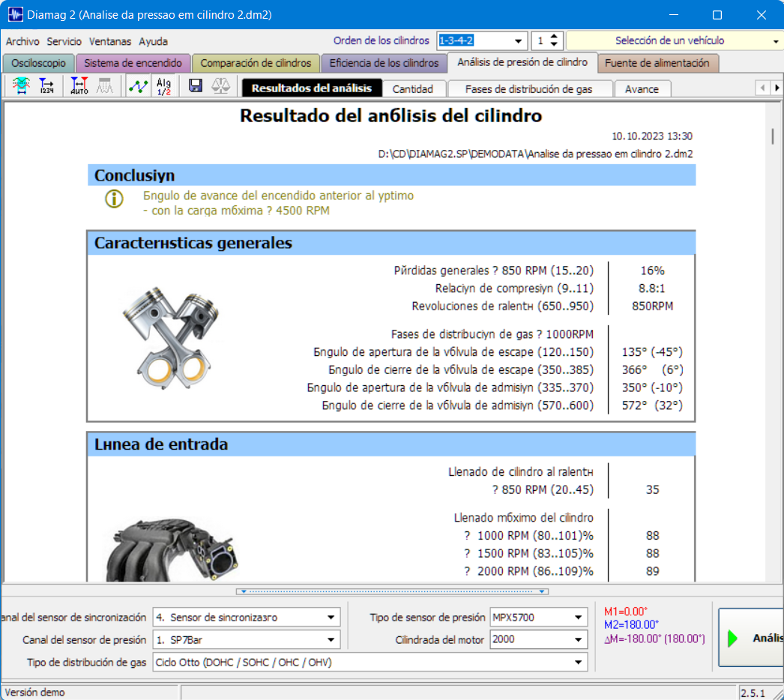Viewport: 784px width, 700px height.
Task: Click the Lнnea de entrada section header
Action: pos(391,444)
